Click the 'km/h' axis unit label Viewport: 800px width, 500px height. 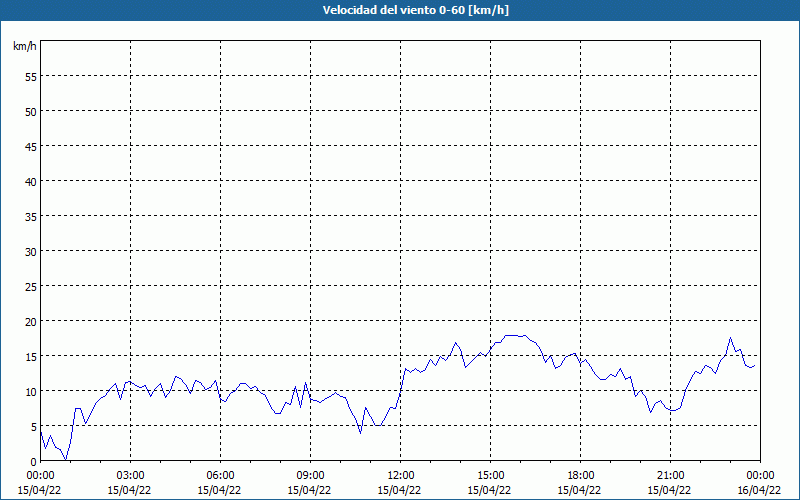[25, 46]
